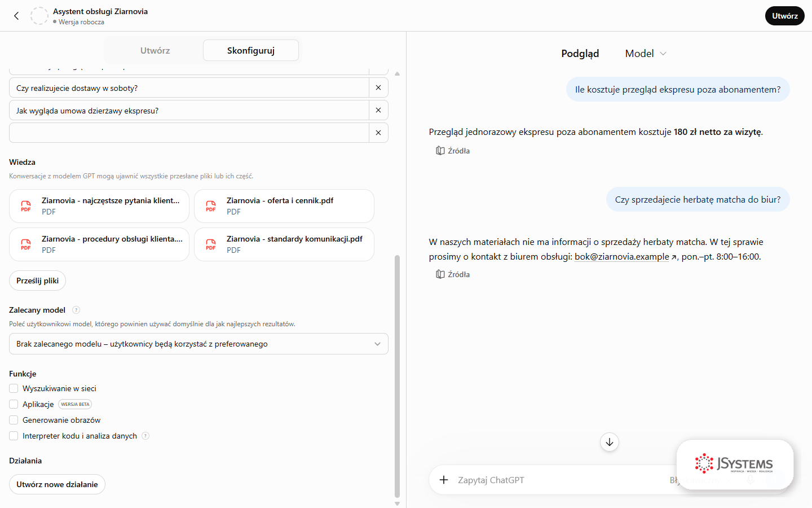The image size is (812, 508).
Task: Click the "Wersja robocza" draft status
Action: tap(81, 22)
